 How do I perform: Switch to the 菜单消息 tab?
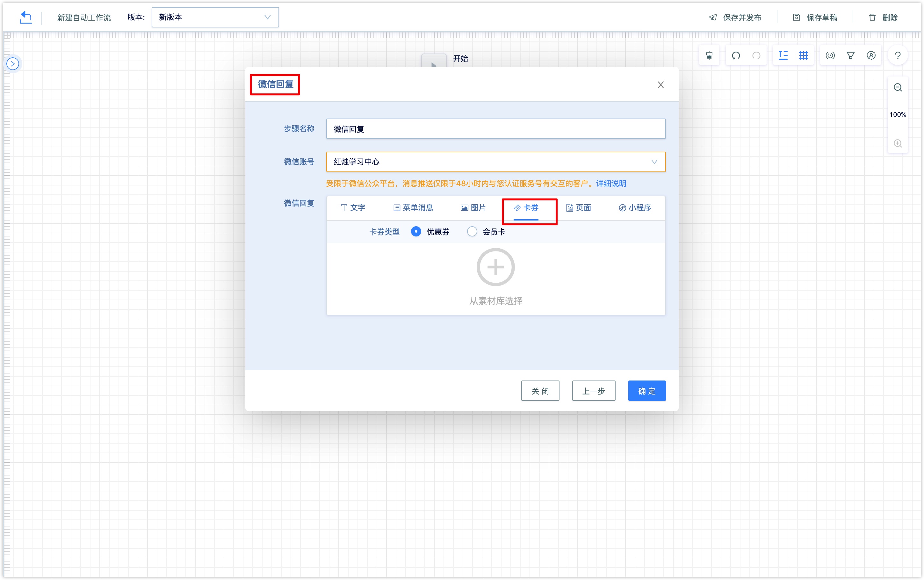click(413, 208)
